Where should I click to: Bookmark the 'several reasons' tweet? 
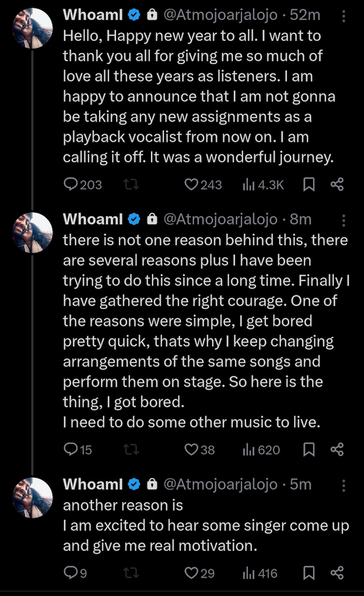click(309, 450)
